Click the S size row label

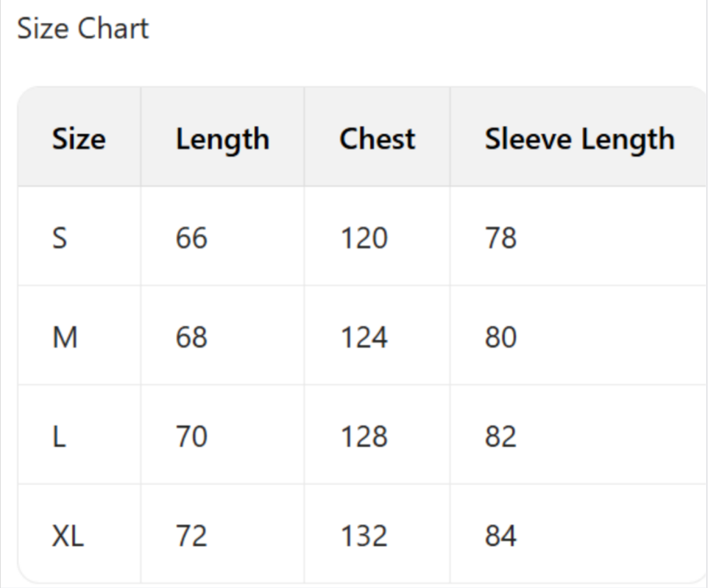point(60,238)
